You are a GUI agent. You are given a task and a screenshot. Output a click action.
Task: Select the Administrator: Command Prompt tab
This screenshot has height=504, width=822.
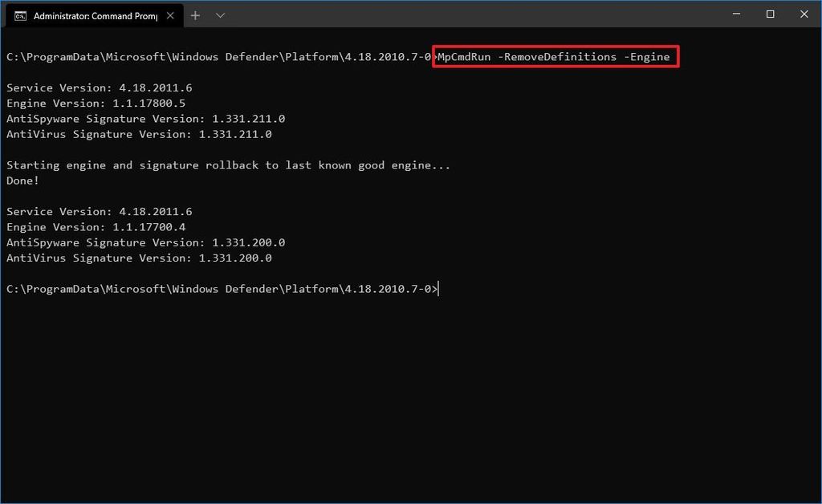pos(92,14)
